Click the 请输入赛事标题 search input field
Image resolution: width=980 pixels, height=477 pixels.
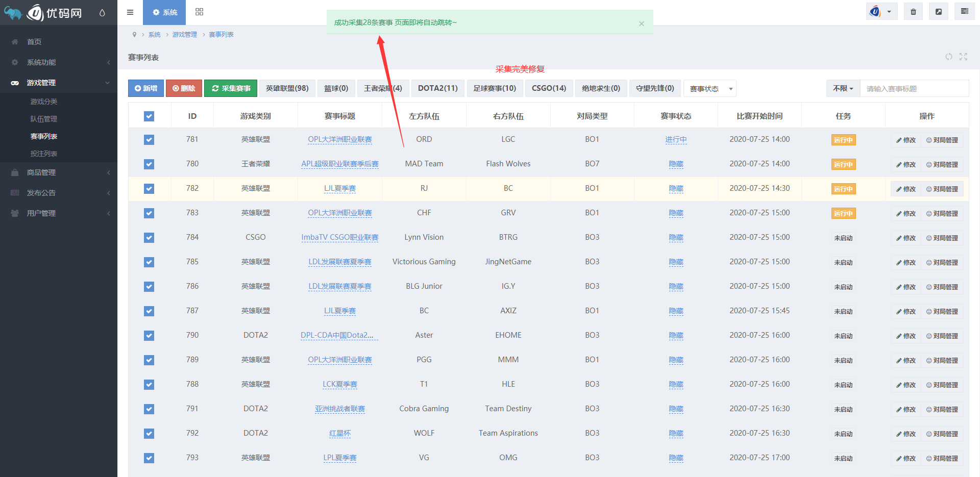[914, 88]
